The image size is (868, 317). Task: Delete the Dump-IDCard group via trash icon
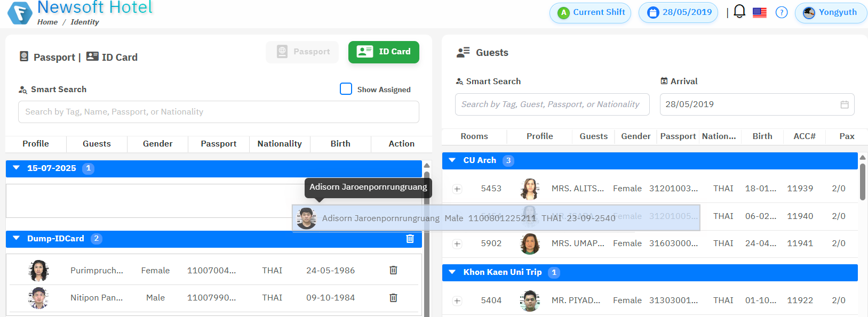(410, 239)
